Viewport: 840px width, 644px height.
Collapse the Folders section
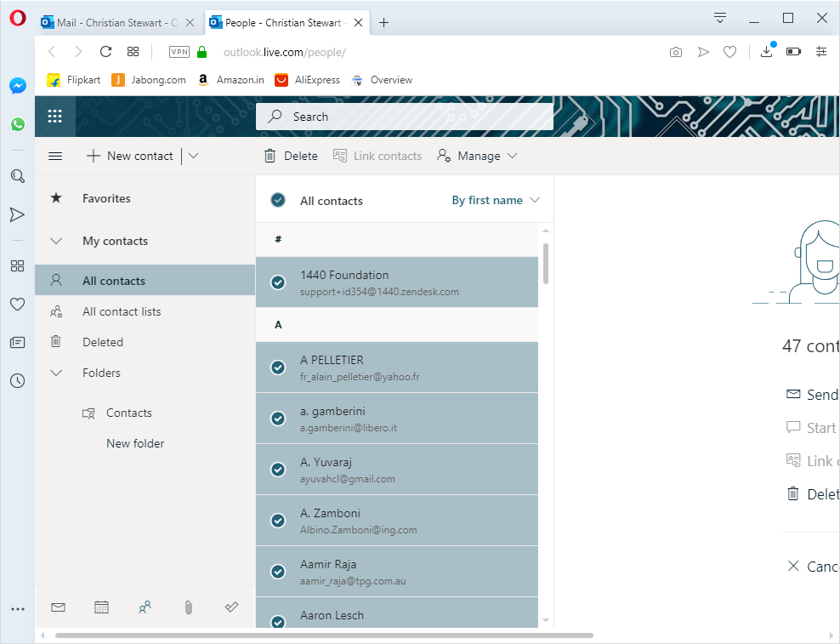pos(56,373)
